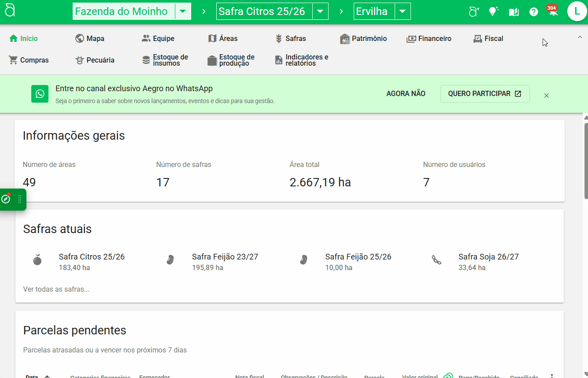Open the Compras menu item

29,60
